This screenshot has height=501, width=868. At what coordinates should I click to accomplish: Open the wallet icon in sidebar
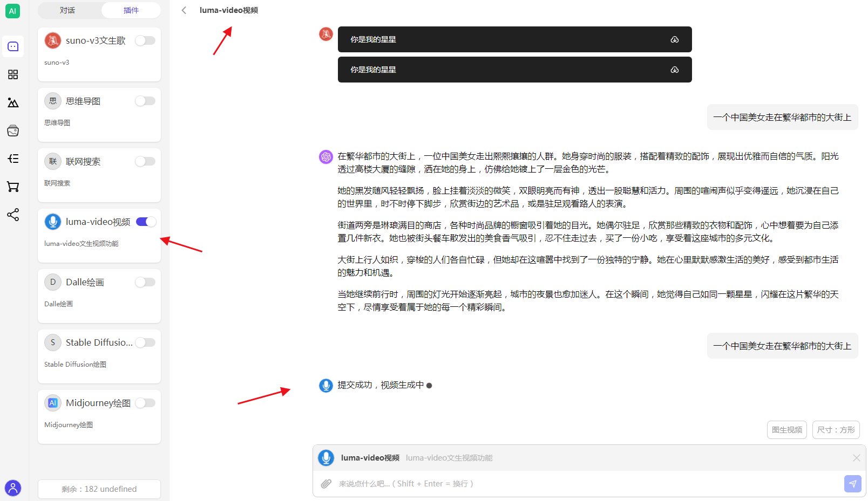point(13,131)
